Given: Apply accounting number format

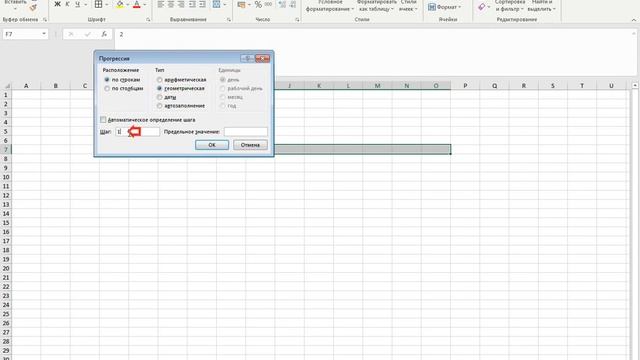Looking at the screenshot, I should pos(241,5).
